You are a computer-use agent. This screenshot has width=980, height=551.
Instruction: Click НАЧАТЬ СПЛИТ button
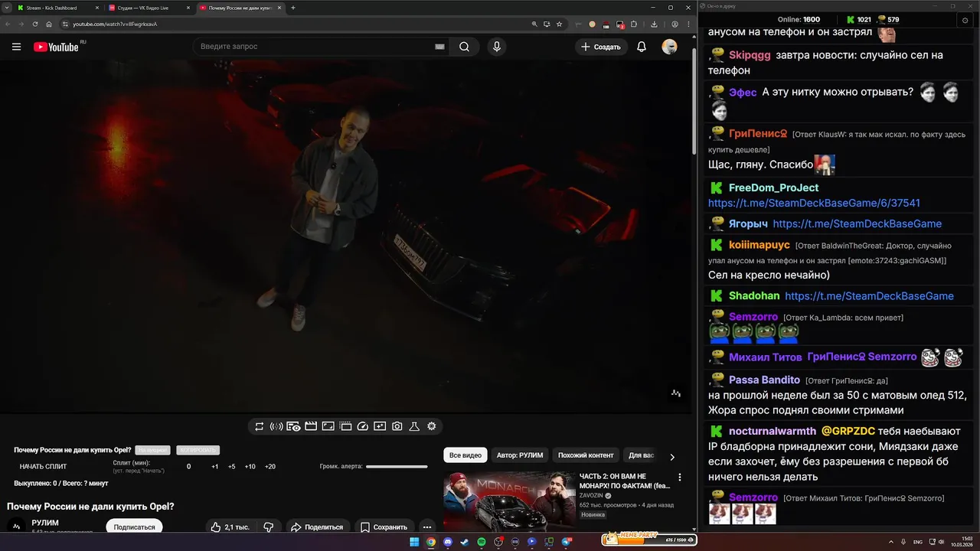[43, 467]
